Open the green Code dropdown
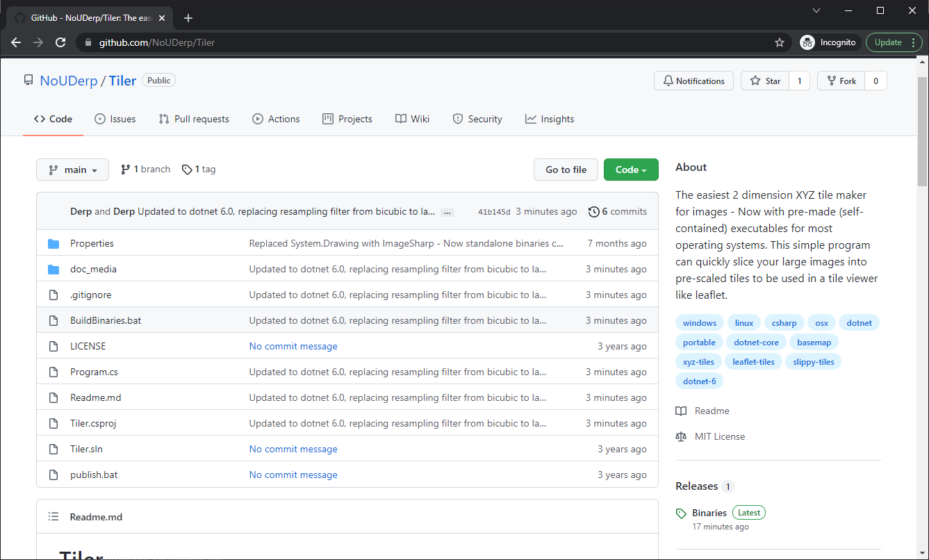929x560 pixels. 631,170
